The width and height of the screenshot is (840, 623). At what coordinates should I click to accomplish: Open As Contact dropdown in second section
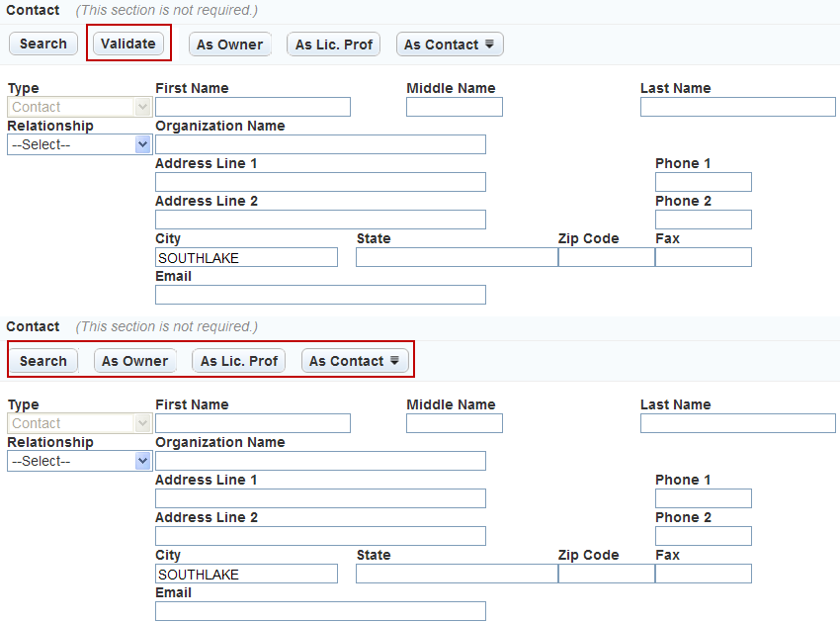(x=355, y=361)
